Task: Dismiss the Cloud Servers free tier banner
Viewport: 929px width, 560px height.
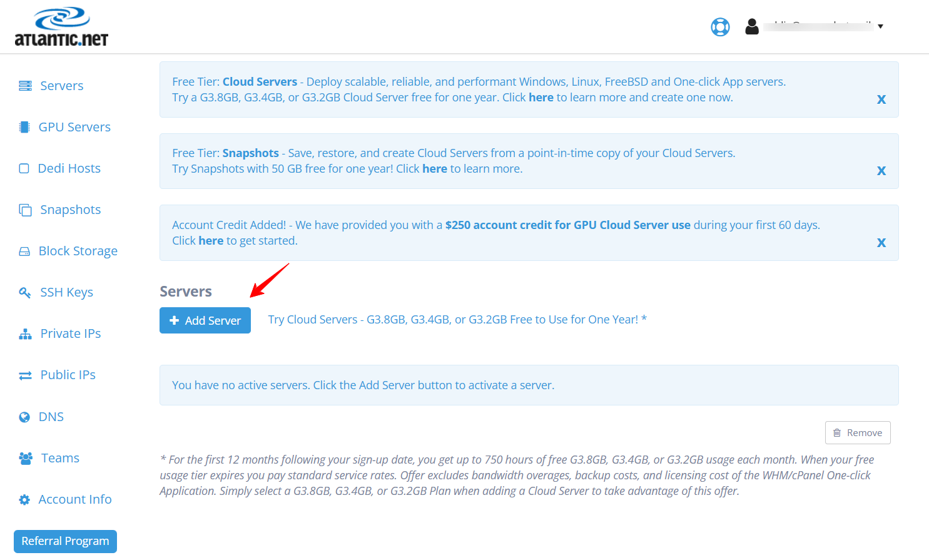Action: (881, 99)
